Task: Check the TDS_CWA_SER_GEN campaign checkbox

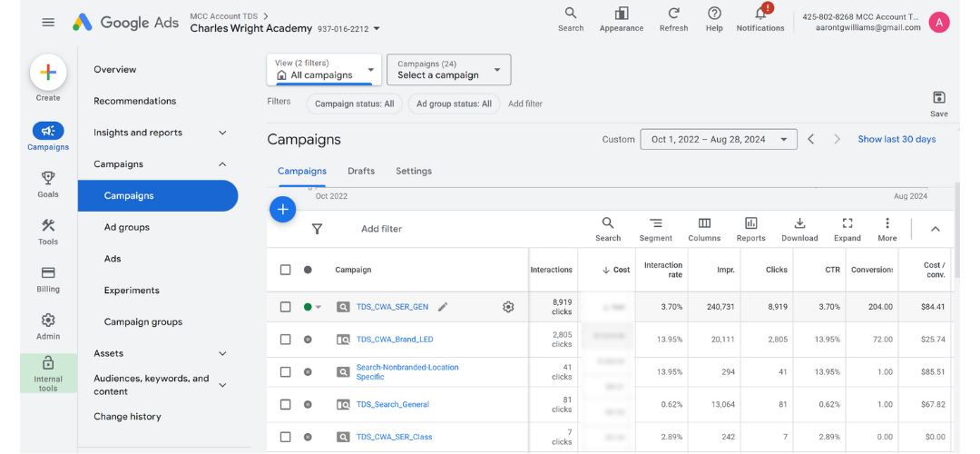Action: click(x=286, y=307)
